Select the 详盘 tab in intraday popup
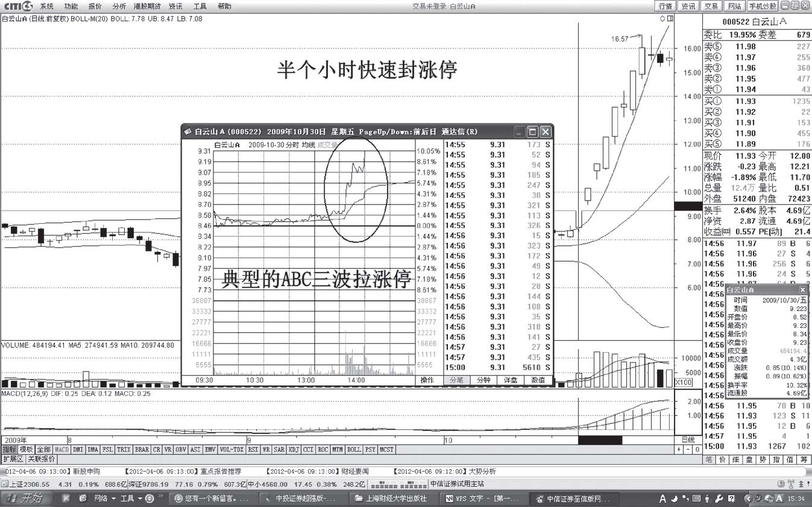Screen dimensions: 812x507 511,380
